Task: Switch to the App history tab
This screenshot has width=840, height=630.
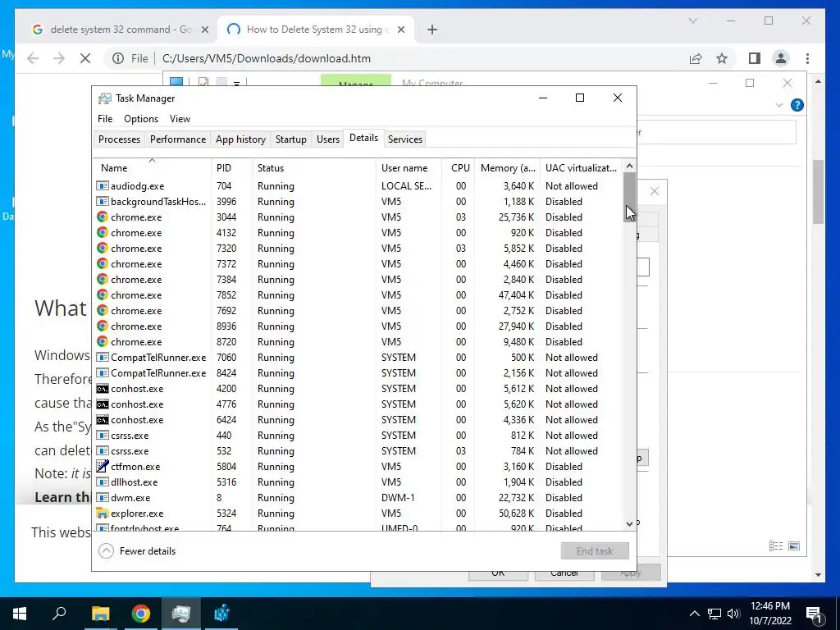Action: point(240,139)
